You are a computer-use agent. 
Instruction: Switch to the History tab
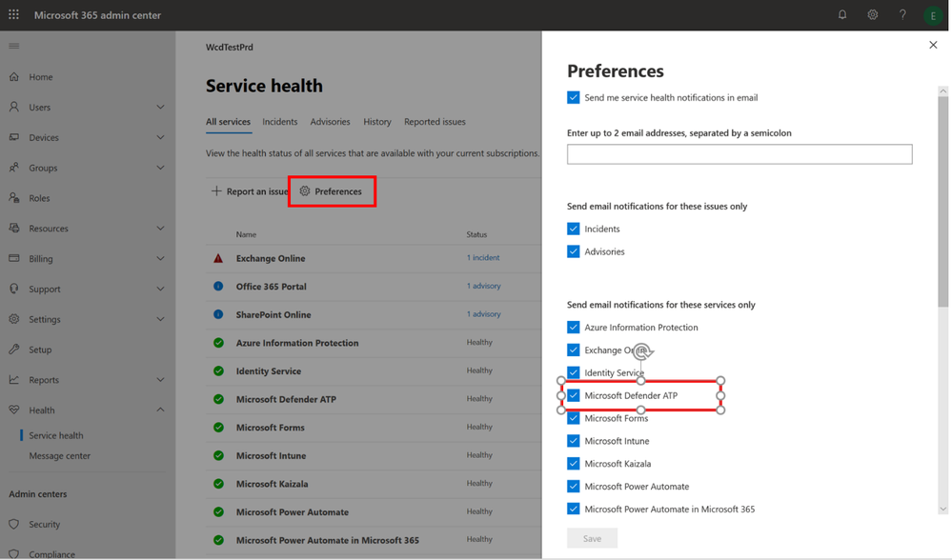377,122
